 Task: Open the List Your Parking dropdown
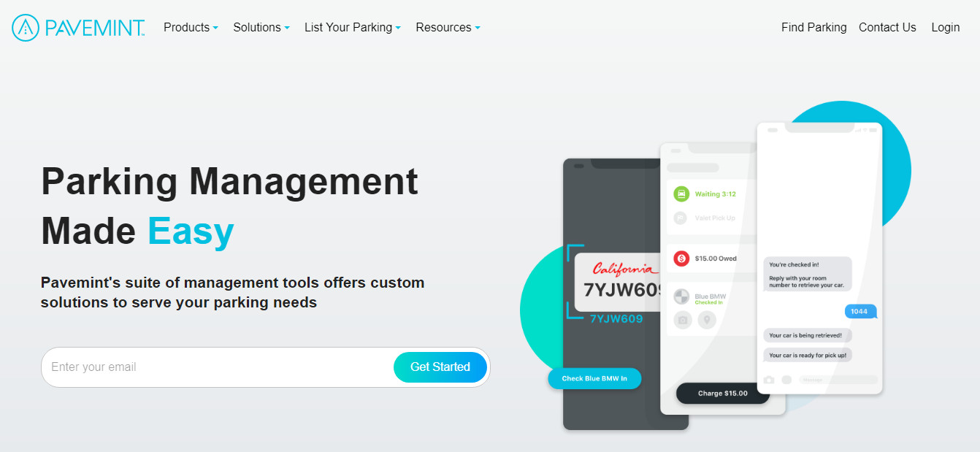tap(353, 27)
